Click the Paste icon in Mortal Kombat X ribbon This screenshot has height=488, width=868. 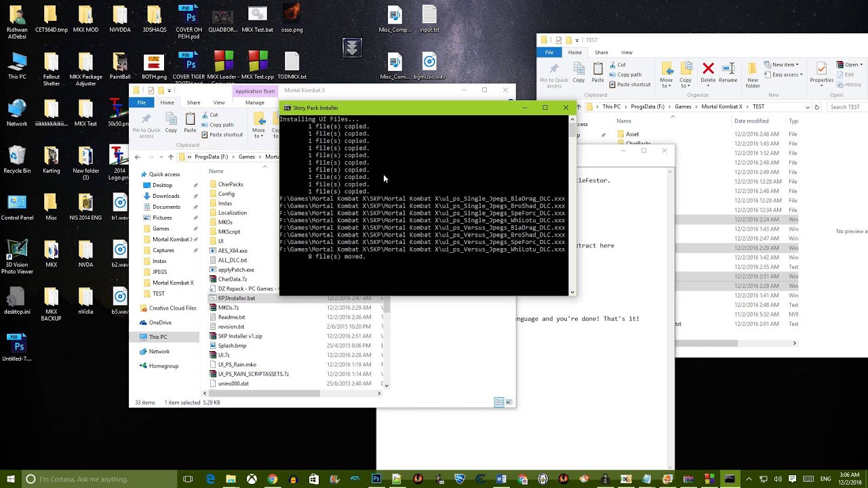click(190, 123)
